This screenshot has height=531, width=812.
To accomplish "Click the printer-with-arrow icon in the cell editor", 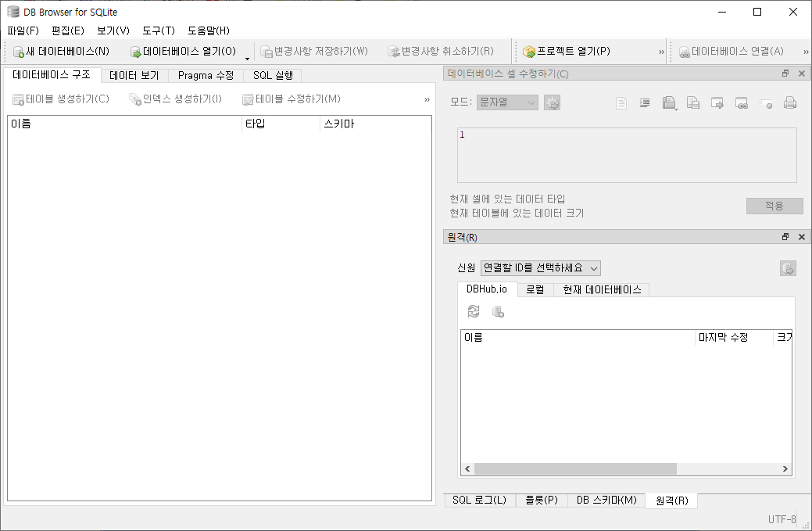I will click(670, 103).
